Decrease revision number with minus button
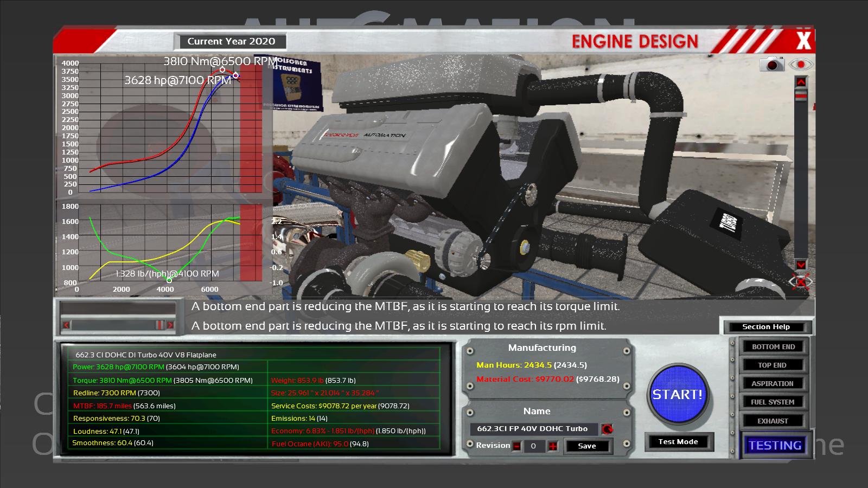 (x=517, y=446)
